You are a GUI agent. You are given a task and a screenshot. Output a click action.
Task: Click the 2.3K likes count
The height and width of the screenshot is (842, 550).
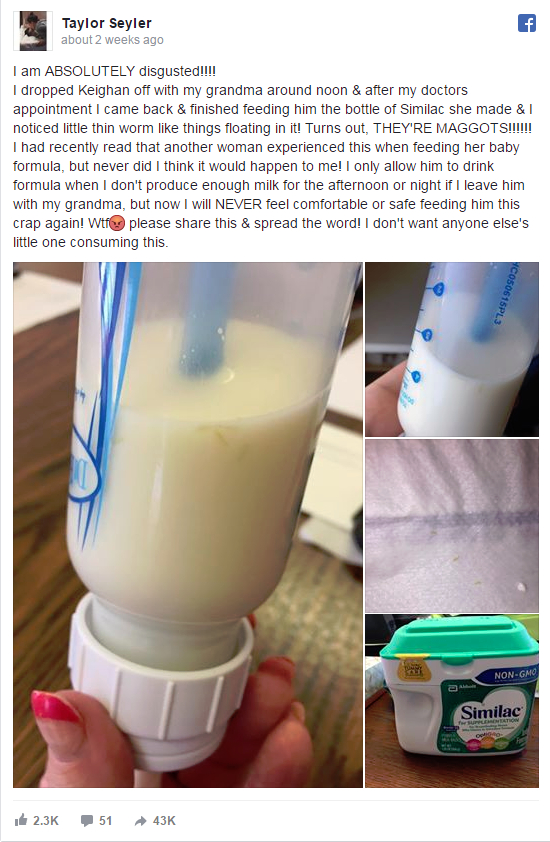tap(46, 821)
